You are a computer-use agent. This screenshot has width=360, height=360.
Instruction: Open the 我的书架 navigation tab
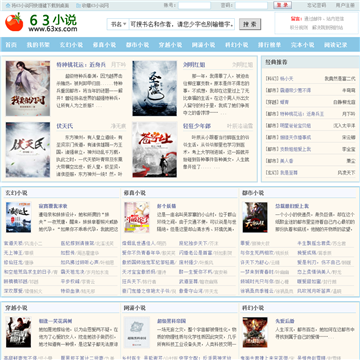pyautogui.click(x=38, y=45)
